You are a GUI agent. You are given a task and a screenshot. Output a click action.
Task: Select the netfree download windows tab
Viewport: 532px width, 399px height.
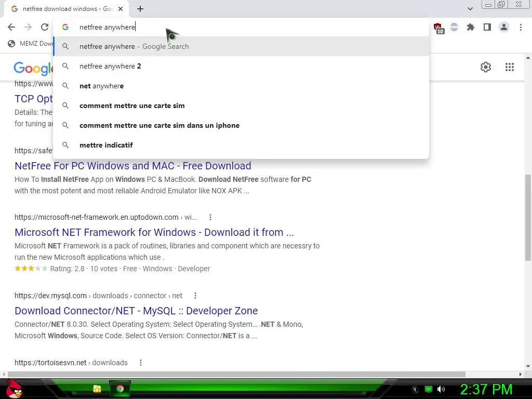66,9
